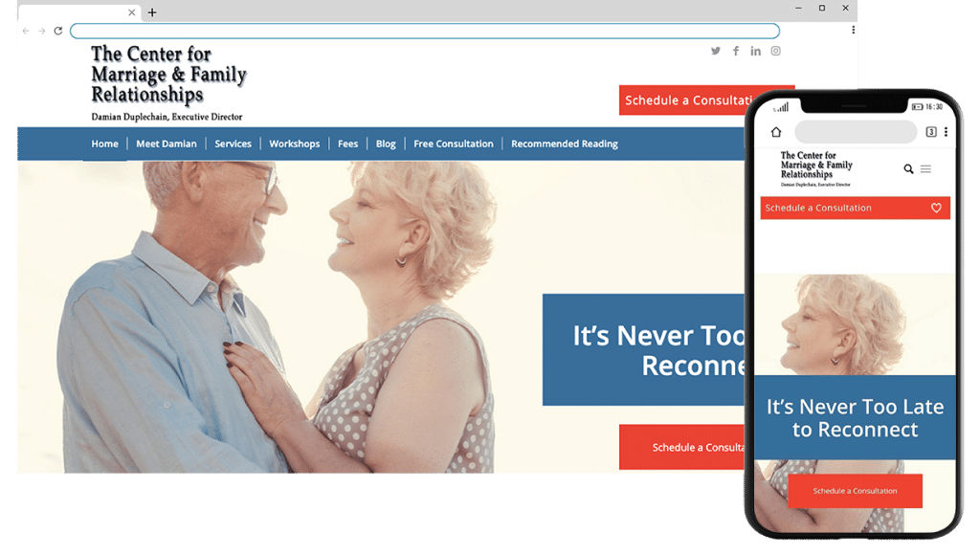Viewport: 980px width, 555px height.
Task: Tap the heart icon on mobile banner
Action: 936,209
